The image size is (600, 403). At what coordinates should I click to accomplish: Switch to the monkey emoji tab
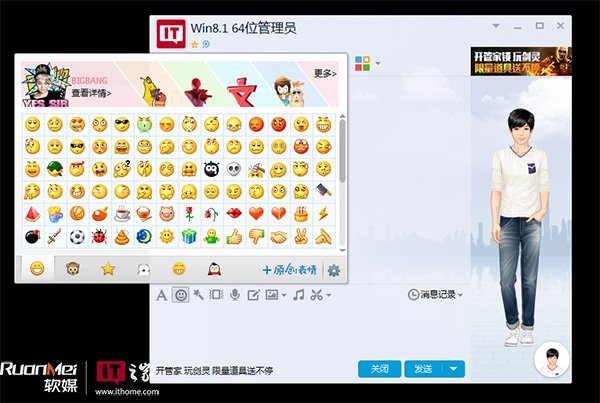click(x=73, y=269)
